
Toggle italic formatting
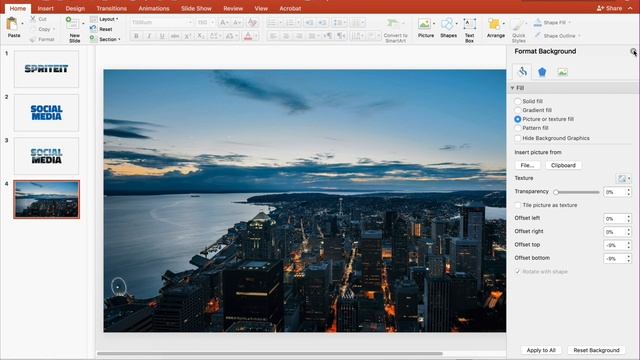tap(149, 36)
